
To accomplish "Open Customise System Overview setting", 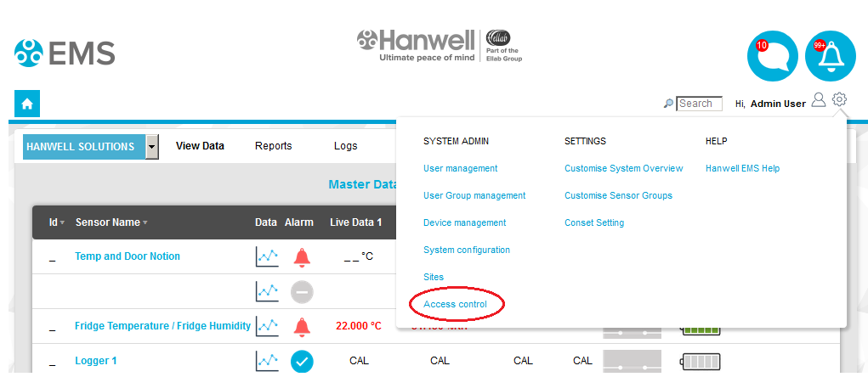I will [x=623, y=168].
